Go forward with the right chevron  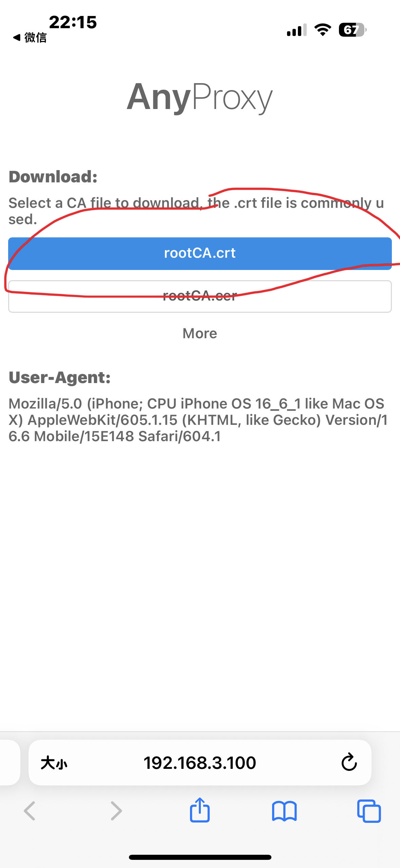(x=116, y=811)
